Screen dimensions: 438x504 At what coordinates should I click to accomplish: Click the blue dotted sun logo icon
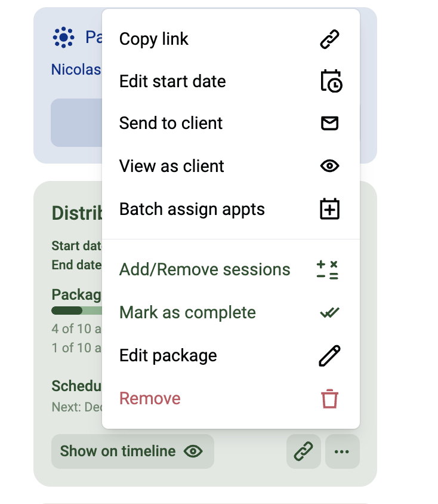click(x=63, y=37)
